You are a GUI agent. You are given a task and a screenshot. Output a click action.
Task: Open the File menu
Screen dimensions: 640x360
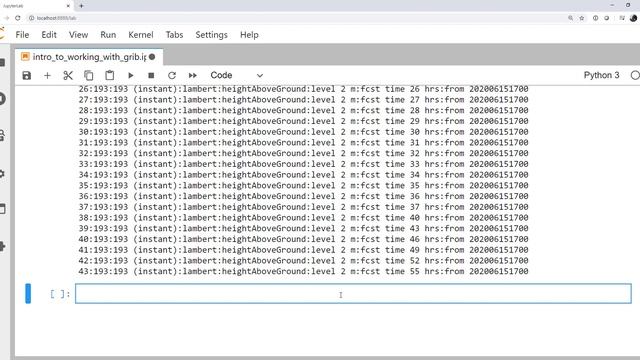click(x=22, y=35)
